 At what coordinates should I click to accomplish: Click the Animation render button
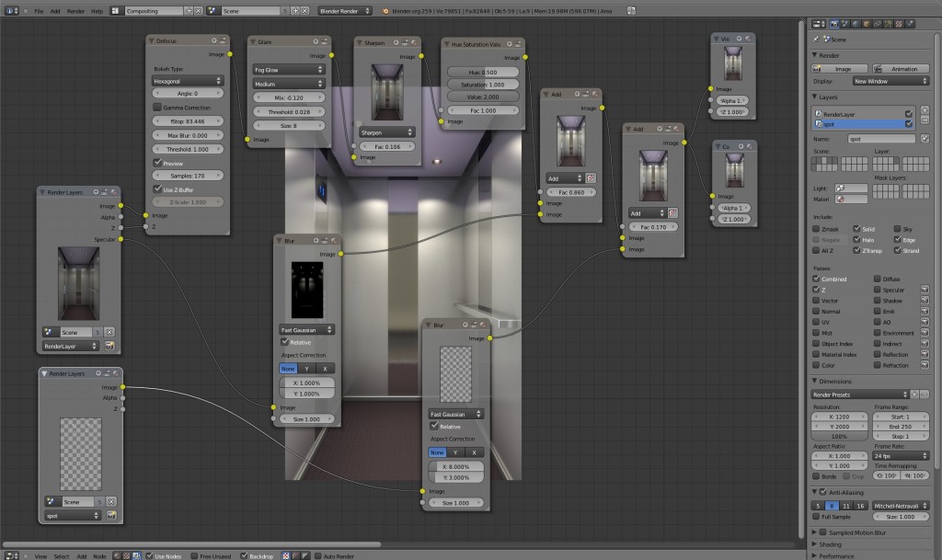coord(901,68)
